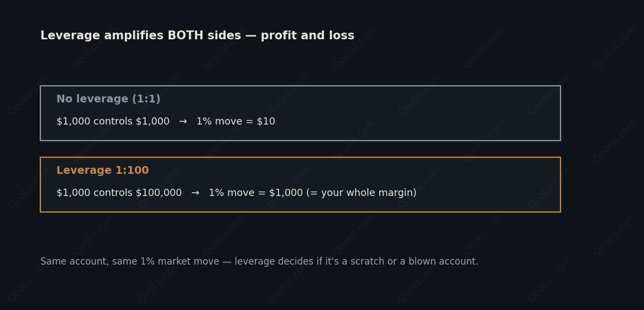Viewport: 644px width, 310px height.
Task: Click the '1% move = $10' result
Action: [235, 122]
